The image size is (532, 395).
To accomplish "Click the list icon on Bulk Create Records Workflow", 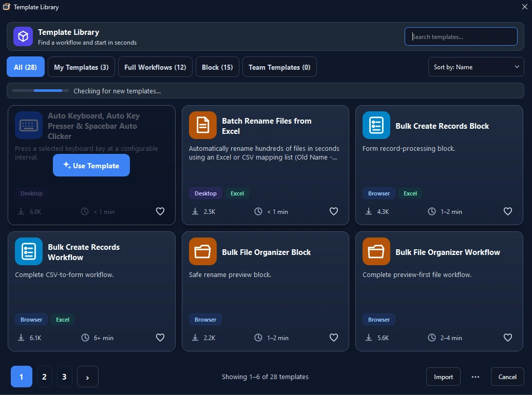I will click(x=29, y=251).
